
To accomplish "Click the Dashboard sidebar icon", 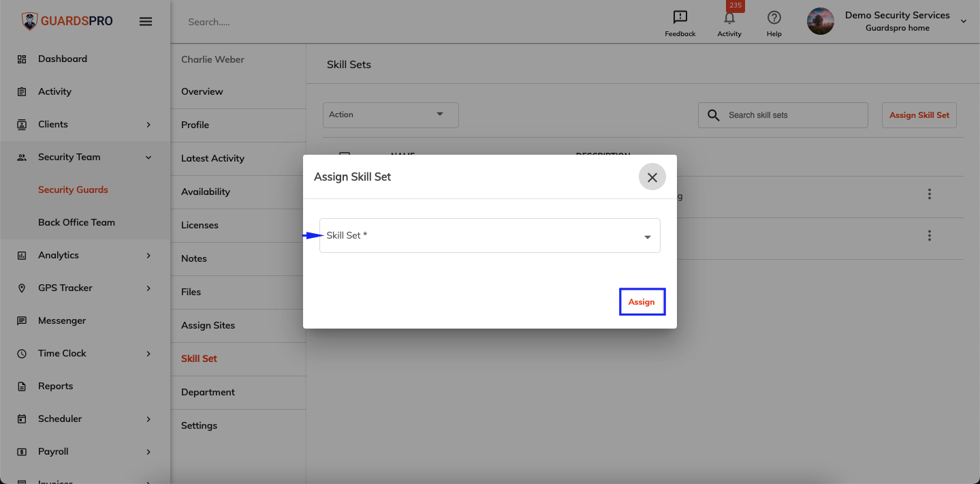I will click(x=22, y=59).
